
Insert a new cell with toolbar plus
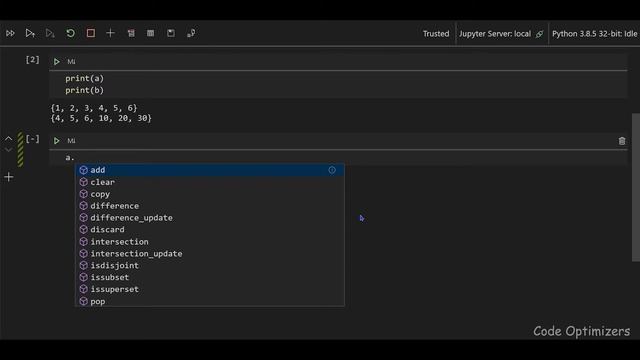click(110, 33)
